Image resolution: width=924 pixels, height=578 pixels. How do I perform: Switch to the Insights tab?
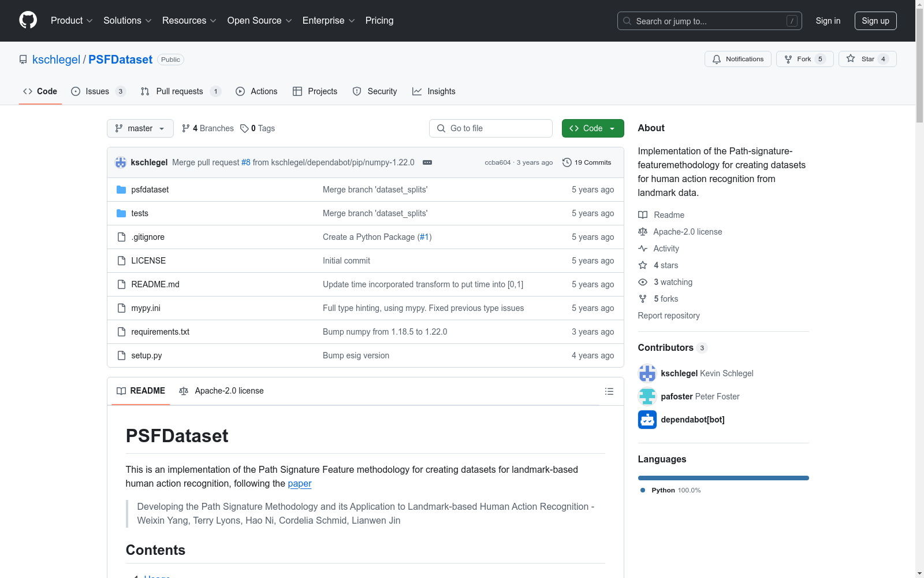[434, 91]
